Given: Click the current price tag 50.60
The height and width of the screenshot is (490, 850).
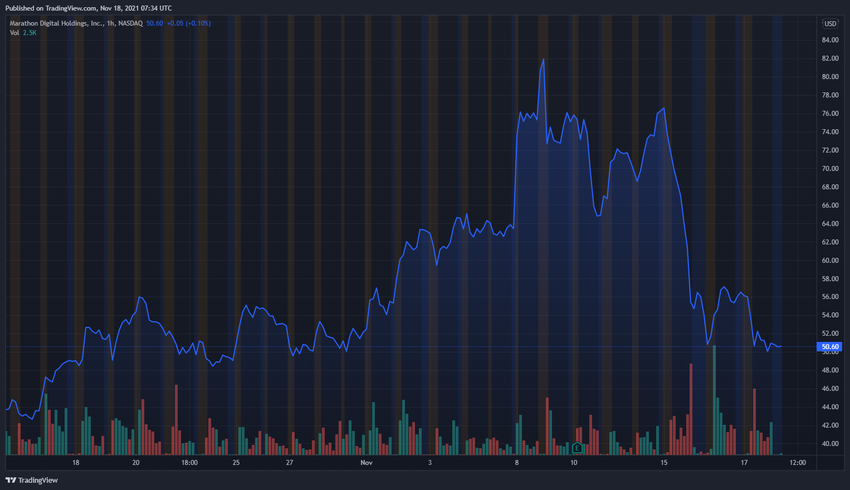Looking at the screenshot, I should (x=829, y=347).
